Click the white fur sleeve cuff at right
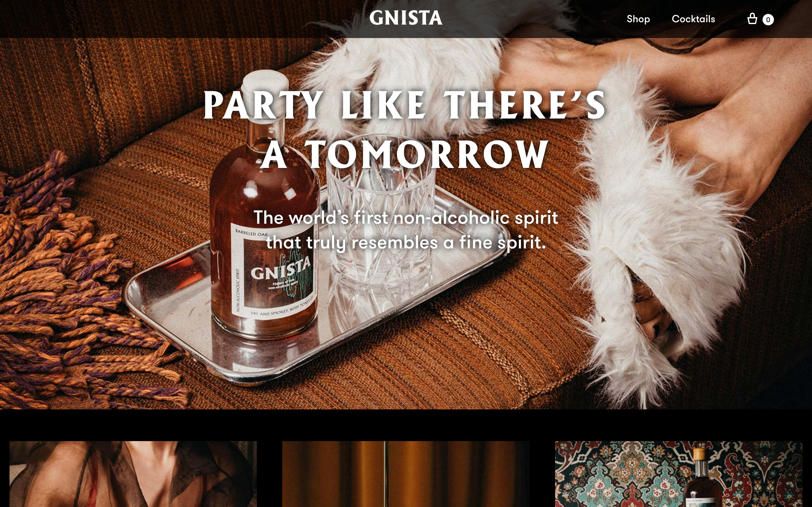Viewport: 812px width, 507px height. [x=654, y=235]
